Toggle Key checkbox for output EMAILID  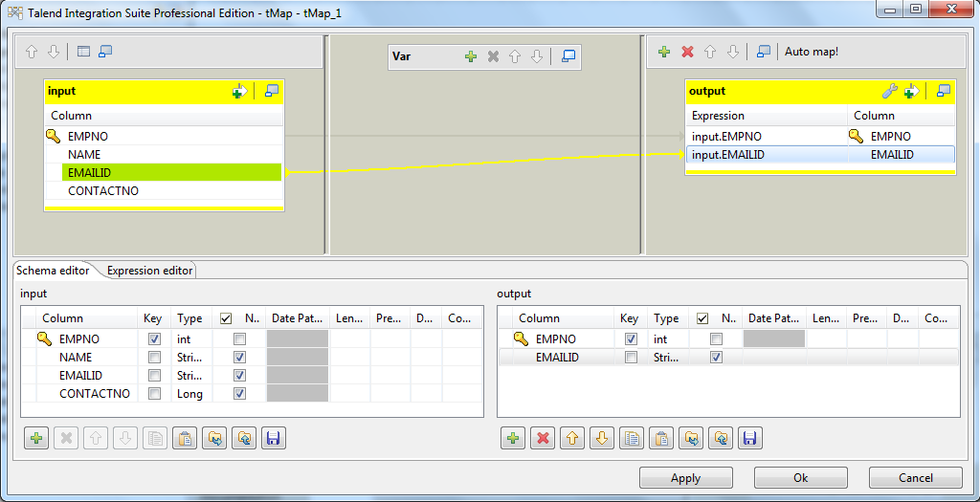(x=632, y=358)
